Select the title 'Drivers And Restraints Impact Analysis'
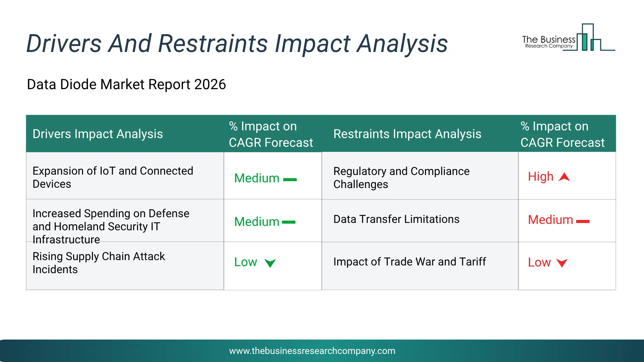 pyautogui.click(x=237, y=44)
